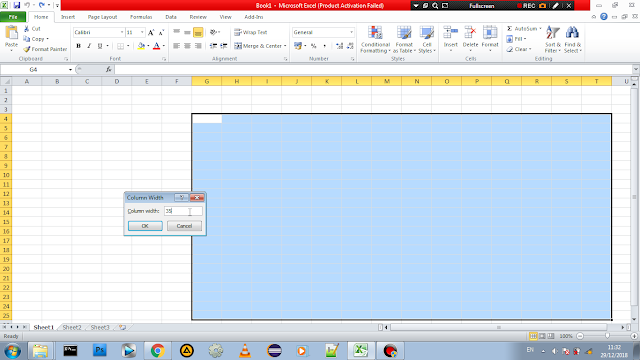
Task: Click the Increase Indent icon
Action: [224, 46]
